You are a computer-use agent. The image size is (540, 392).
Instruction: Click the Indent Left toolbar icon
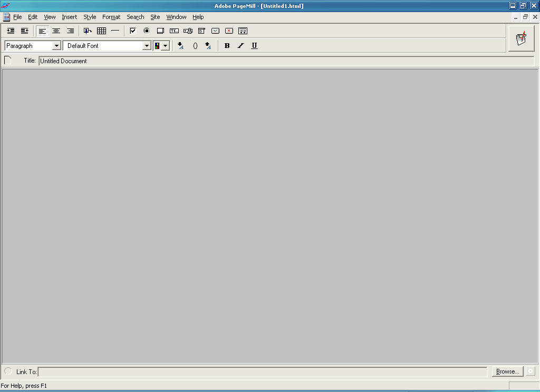point(24,31)
